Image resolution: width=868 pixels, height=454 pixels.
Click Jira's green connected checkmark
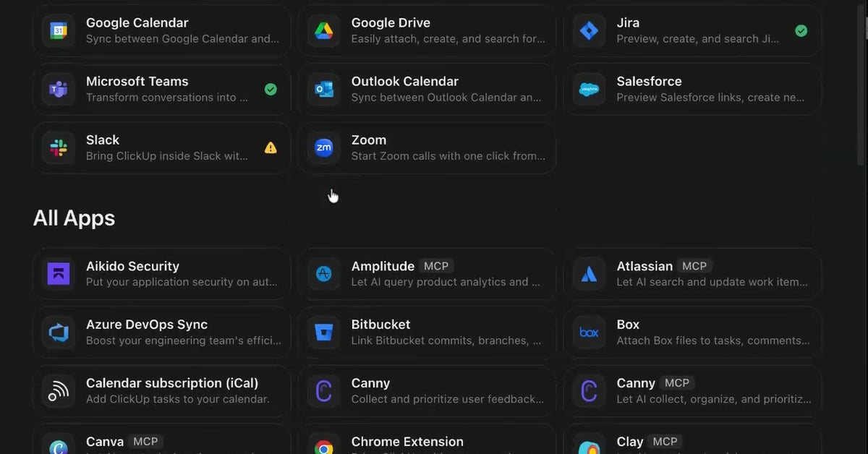tap(801, 31)
